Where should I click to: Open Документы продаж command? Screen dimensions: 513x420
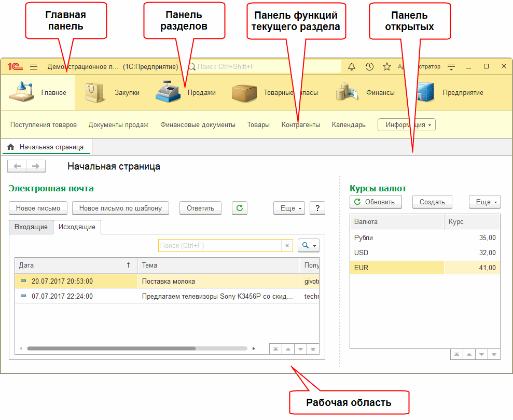[118, 124]
